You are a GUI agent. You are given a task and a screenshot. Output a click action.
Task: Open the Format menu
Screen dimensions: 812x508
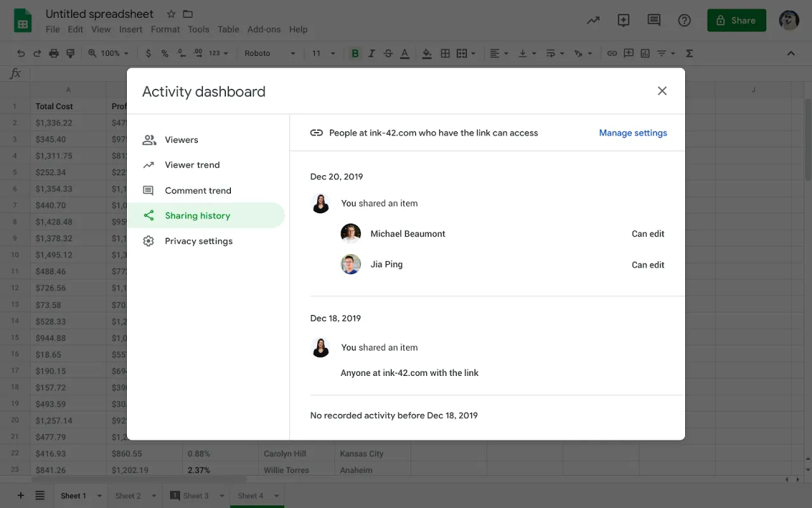(x=165, y=29)
